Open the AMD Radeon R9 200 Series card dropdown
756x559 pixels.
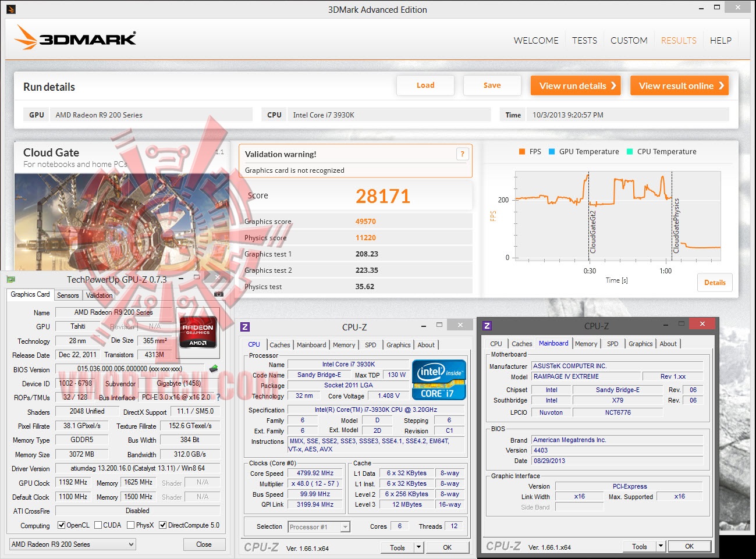pyautogui.click(x=73, y=544)
